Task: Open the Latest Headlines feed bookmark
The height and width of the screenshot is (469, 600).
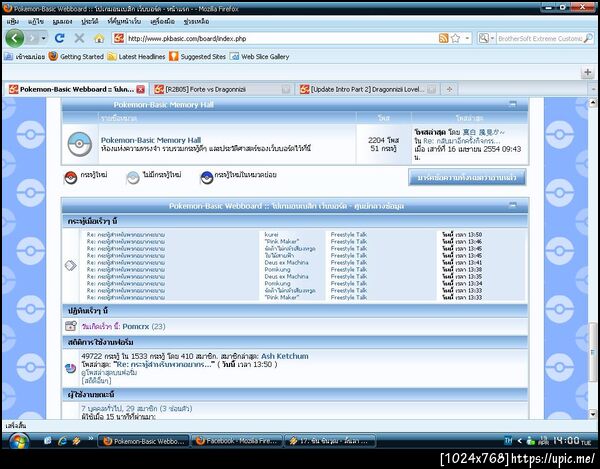Action: click(x=136, y=57)
